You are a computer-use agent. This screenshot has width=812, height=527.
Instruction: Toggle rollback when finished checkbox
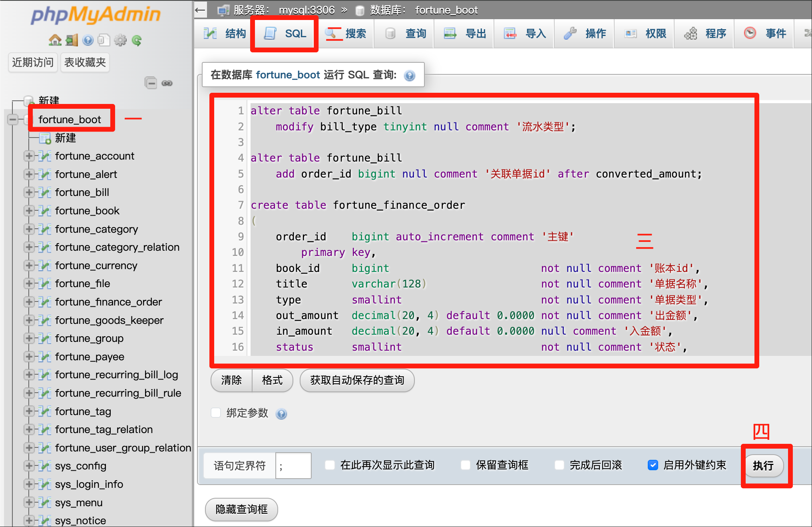coord(559,465)
